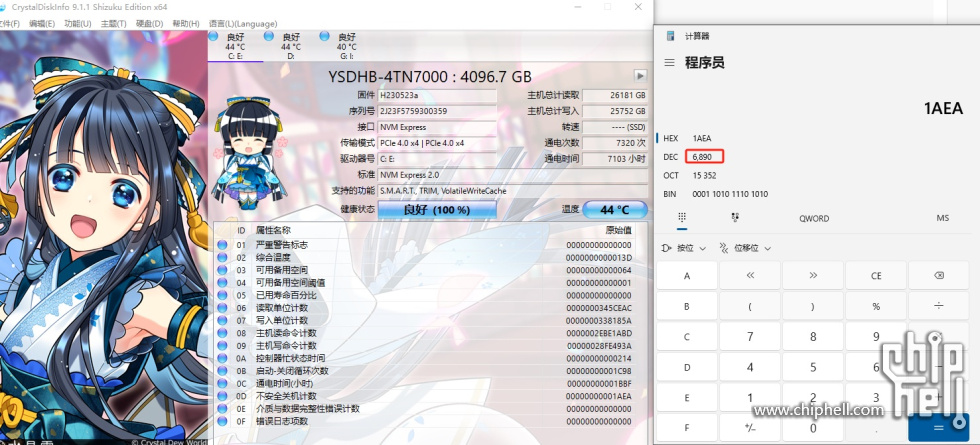The image size is (980, 445).
Task: Click the hex digit A key
Action: [687, 276]
